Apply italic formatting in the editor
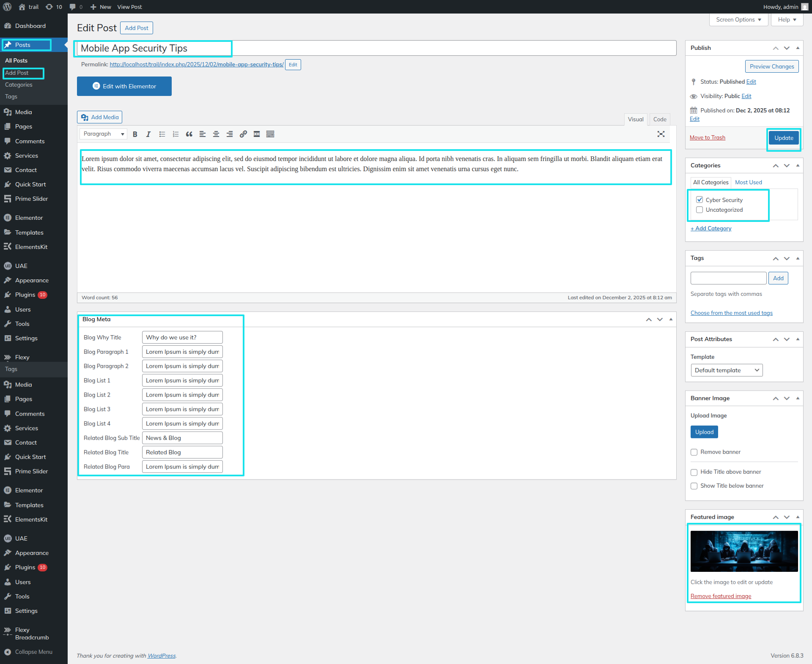 click(x=148, y=134)
